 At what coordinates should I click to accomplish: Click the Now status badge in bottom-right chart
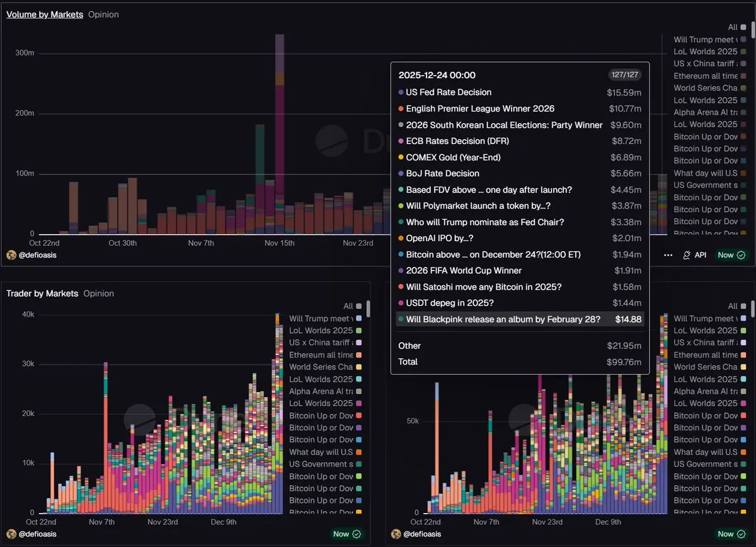(x=731, y=534)
